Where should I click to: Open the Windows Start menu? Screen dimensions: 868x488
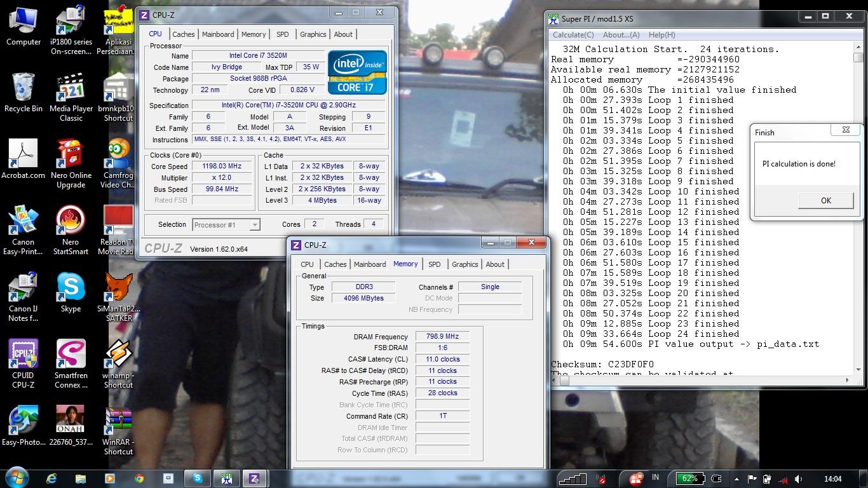coord(17,478)
